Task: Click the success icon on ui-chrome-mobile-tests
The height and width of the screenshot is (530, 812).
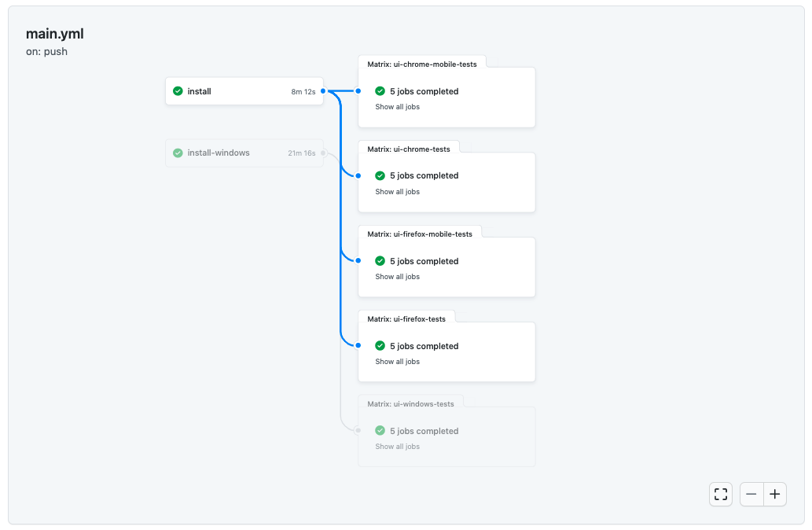Action: coord(380,91)
